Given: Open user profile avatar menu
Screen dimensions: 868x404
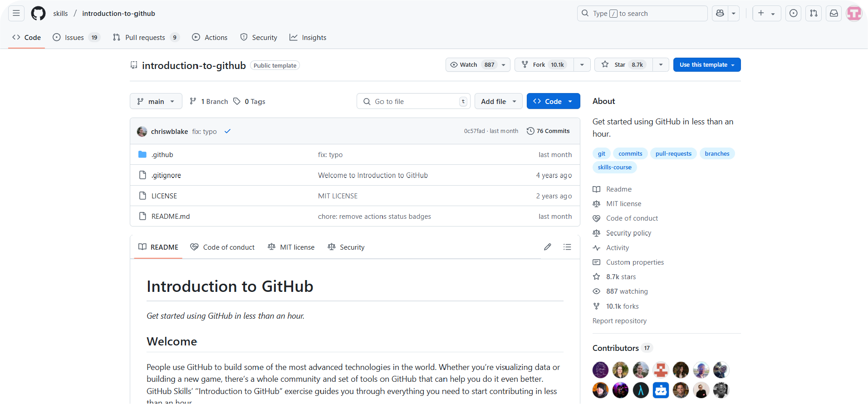Looking at the screenshot, I should coord(854,13).
